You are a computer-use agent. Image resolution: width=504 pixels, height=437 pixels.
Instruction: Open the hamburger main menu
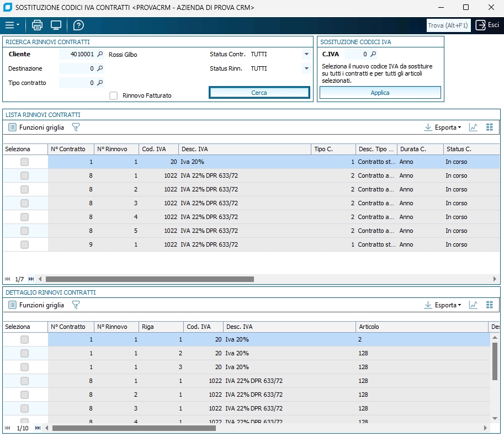12,25
